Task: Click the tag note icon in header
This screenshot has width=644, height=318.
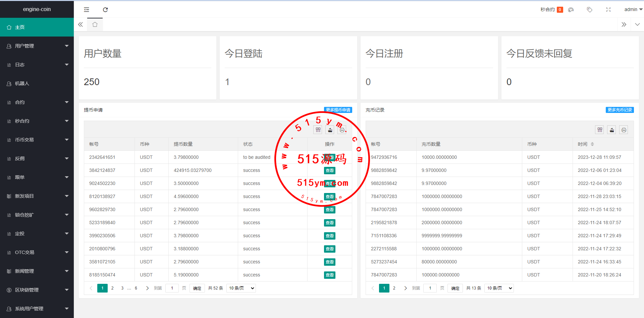Action: click(x=589, y=10)
